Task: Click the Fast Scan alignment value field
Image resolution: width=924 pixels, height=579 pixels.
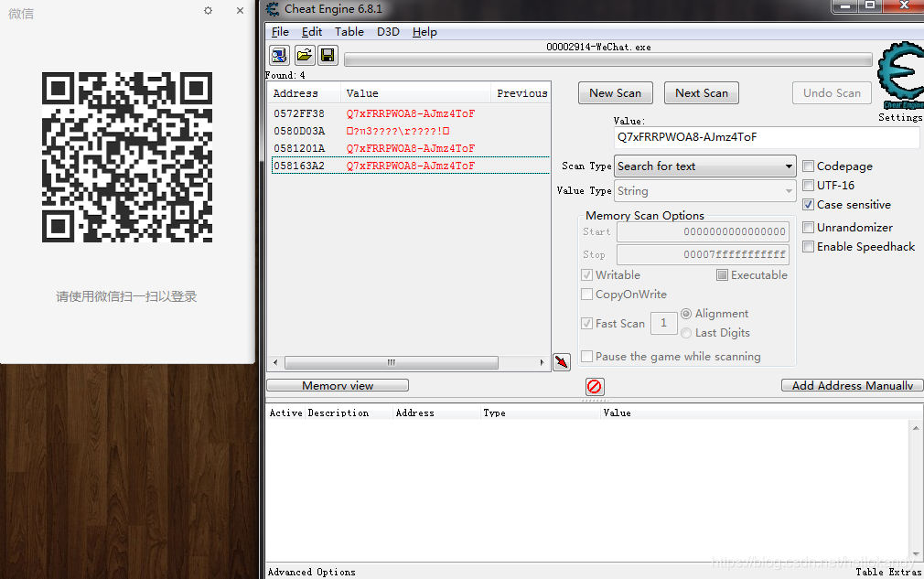Action: pos(663,323)
